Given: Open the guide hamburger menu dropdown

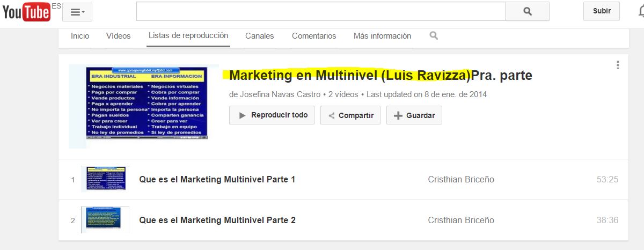Looking at the screenshot, I should [x=77, y=12].
